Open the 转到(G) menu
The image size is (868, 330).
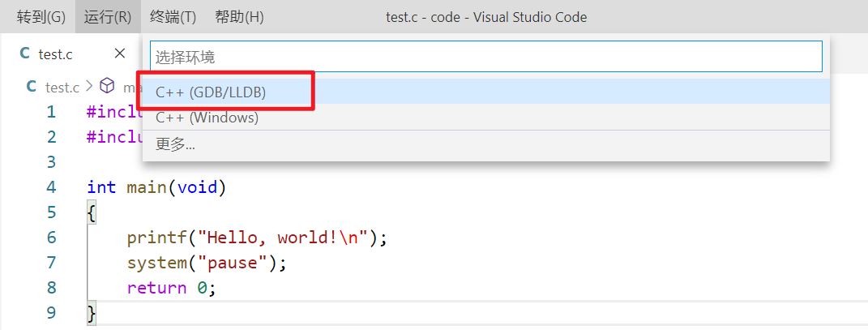[x=41, y=17]
